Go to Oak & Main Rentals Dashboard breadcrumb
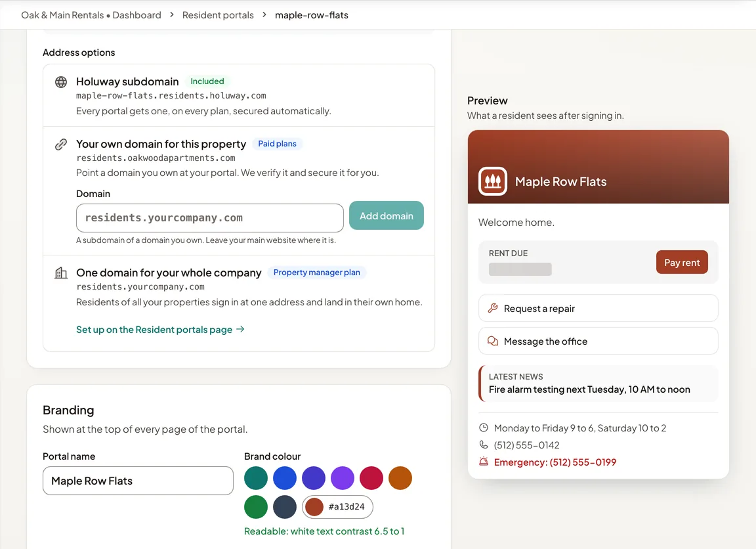756x549 pixels. tap(91, 15)
